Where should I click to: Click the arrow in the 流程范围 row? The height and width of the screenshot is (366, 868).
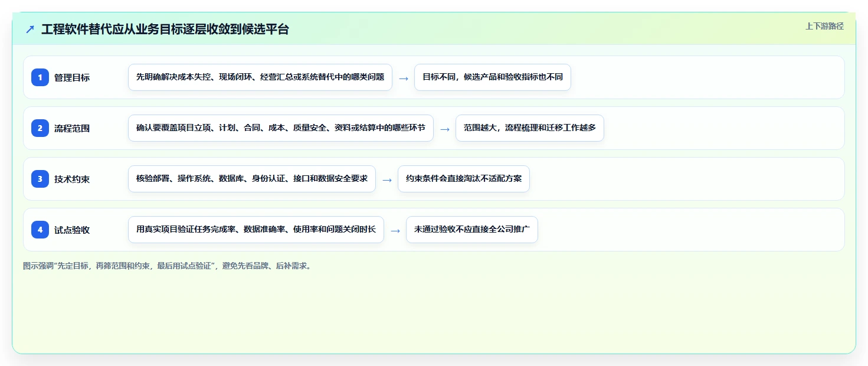pyautogui.click(x=445, y=129)
